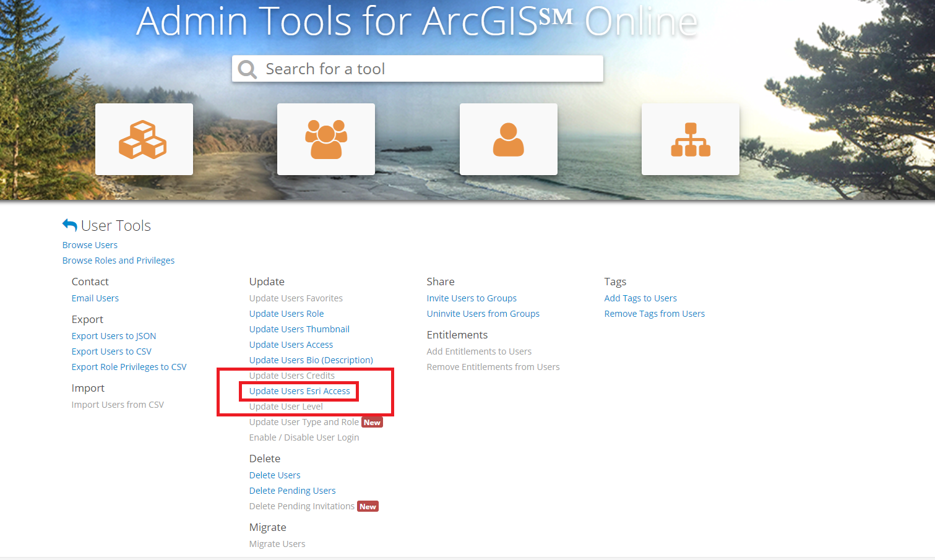Open Browse Users link

[90, 245]
